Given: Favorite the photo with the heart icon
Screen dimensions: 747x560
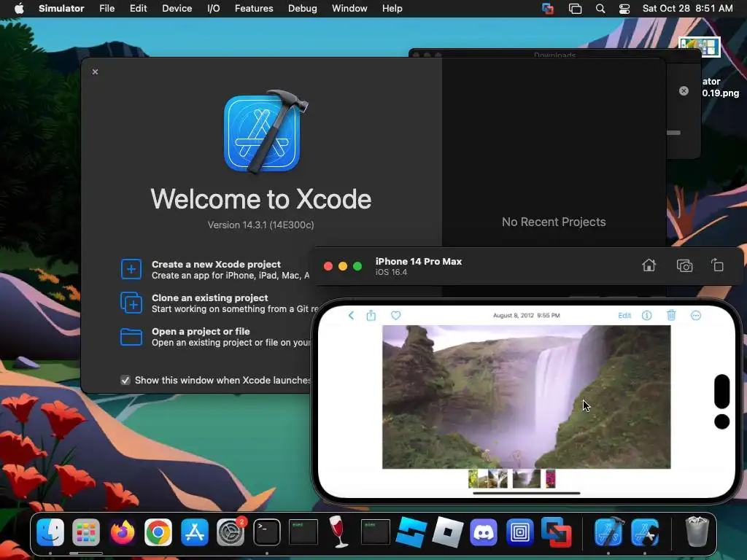Looking at the screenshot, I should tap(396, 315).
